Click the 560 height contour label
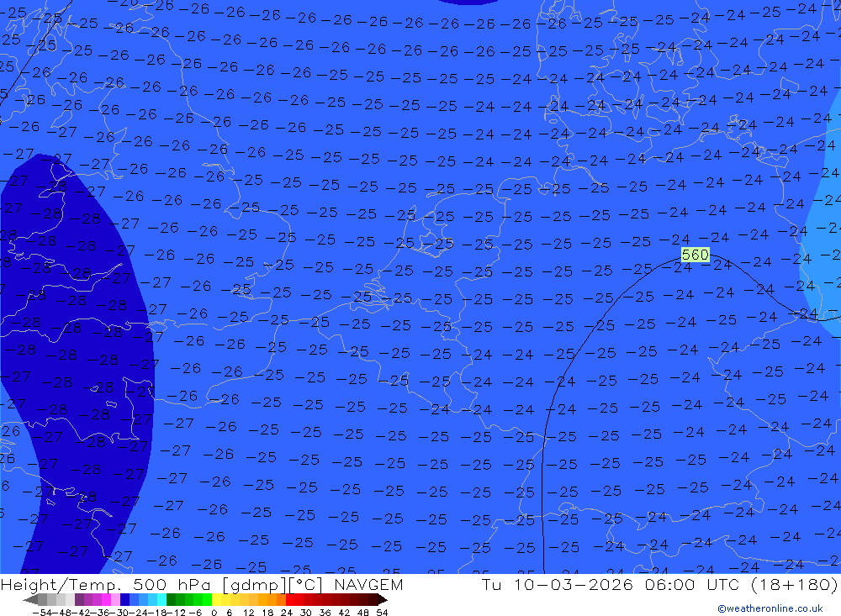Viewport: 841px width, 616px height. pos(696,255)
